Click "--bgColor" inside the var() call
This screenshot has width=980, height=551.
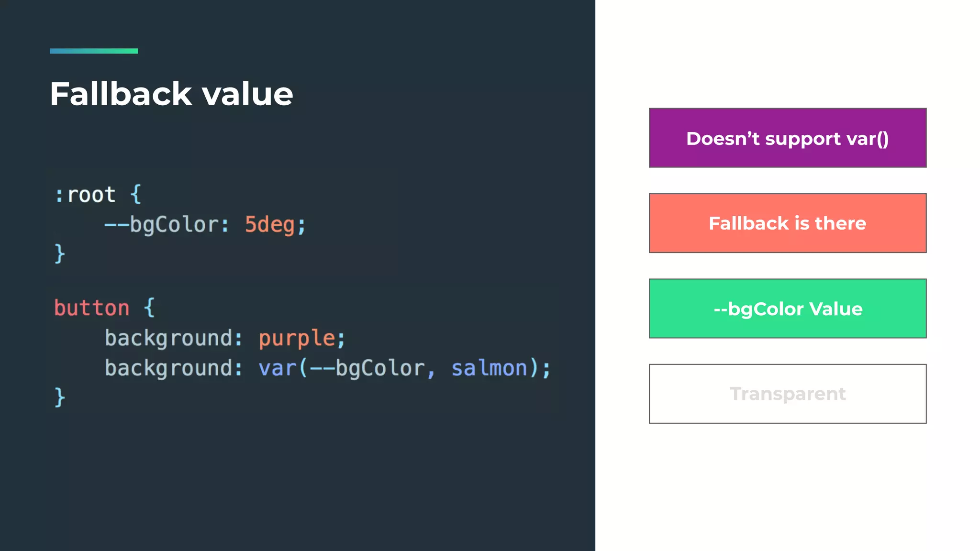[367, 368]
